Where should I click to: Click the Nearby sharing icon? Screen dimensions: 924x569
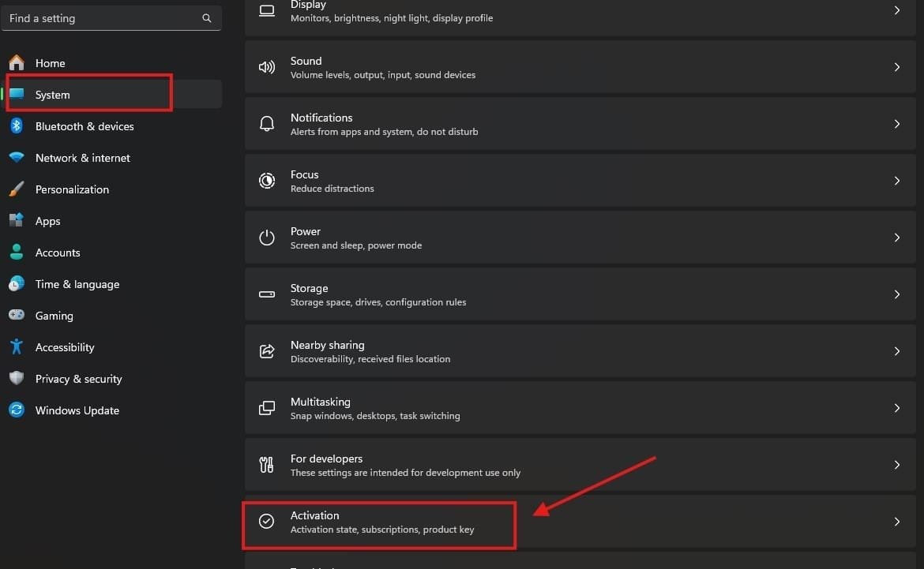[x=267, y=351]
